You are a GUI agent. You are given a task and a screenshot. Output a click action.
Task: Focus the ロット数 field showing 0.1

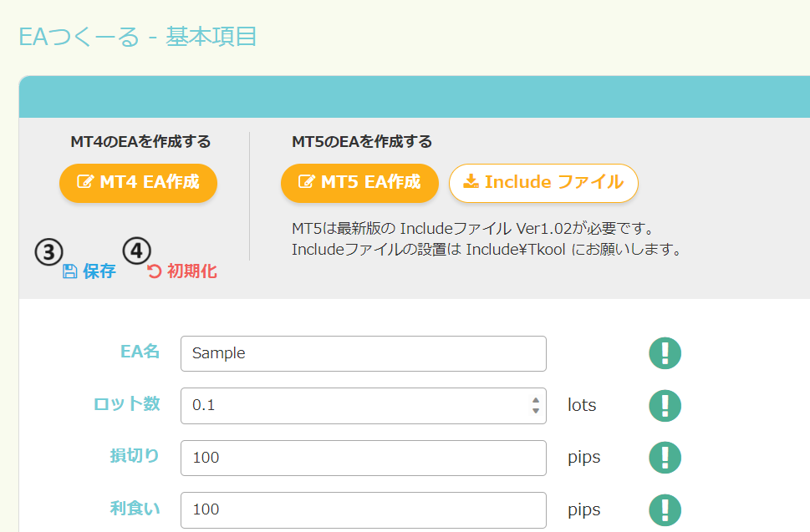(363, 406)
